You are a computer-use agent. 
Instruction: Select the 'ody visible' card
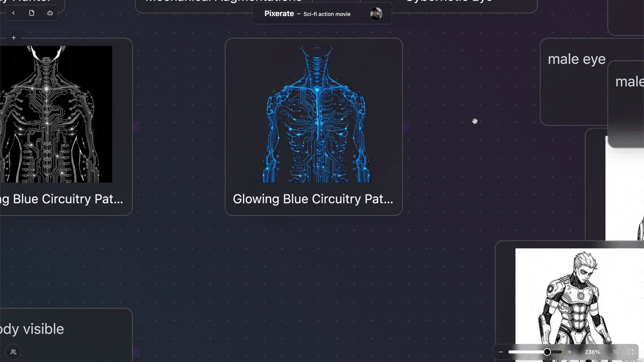pos(66,335)
